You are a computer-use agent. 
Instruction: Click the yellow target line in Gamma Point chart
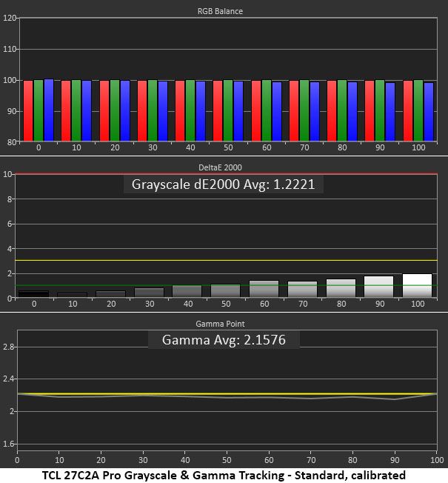point(227,393)
